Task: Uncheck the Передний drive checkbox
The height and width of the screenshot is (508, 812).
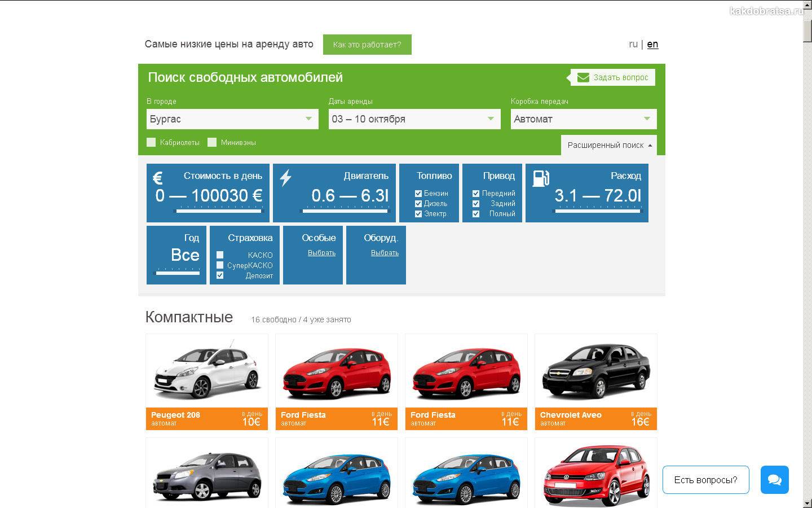Action: (x=476, y=194)
